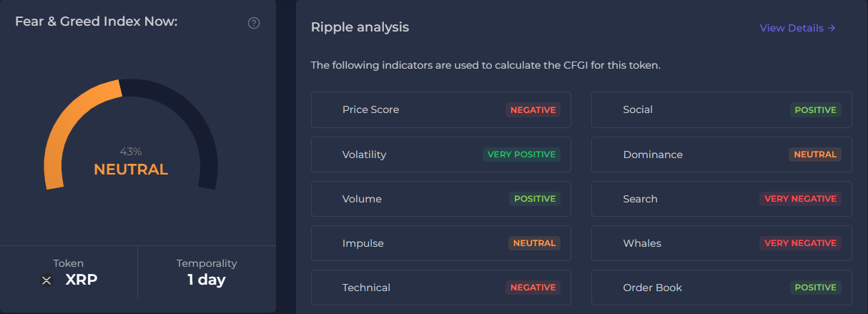This screenshot has width=868, height=314.
Task: Select the Impulse indicator card
Action: pyautogui.click(x=440, y=243)
